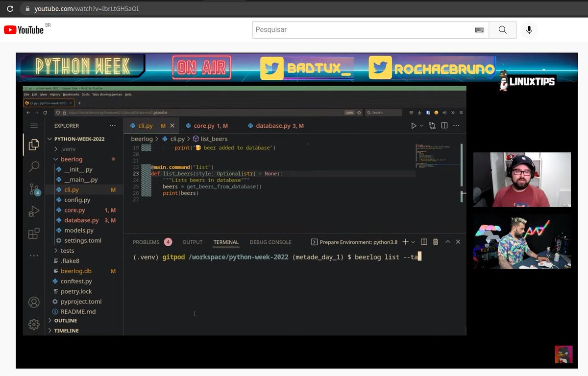Close the terminal panel
Screen dimensions: 588x376
[458, 242]
